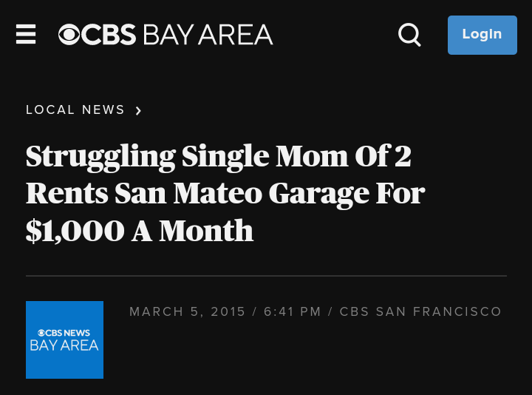Click the BAY AREA text inside blue thumbnail

[x=64, y=346]
